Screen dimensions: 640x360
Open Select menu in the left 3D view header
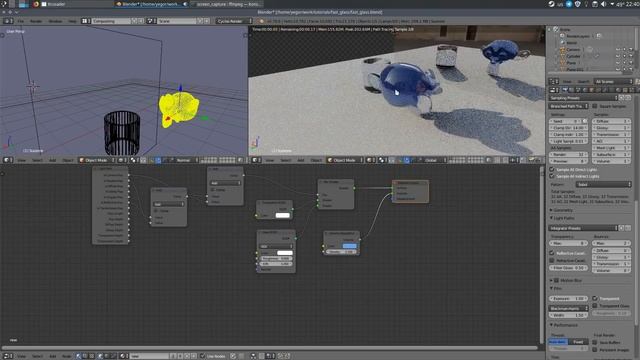[37, 160]
